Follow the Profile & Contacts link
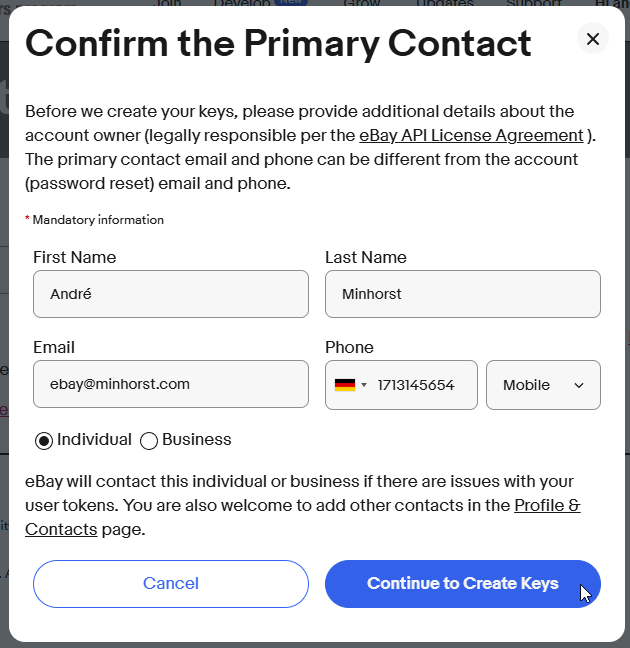The height and width of the screenshot is (648, 630). pos(547,506)
